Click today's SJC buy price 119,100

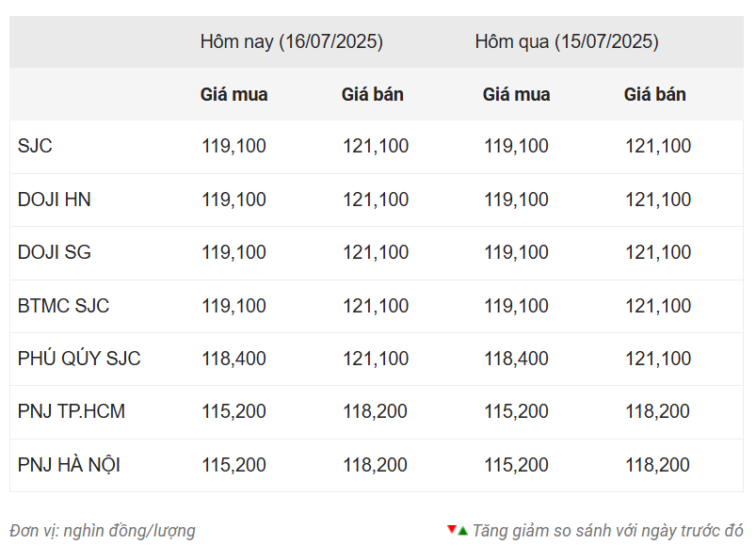(x=233, y=146)
